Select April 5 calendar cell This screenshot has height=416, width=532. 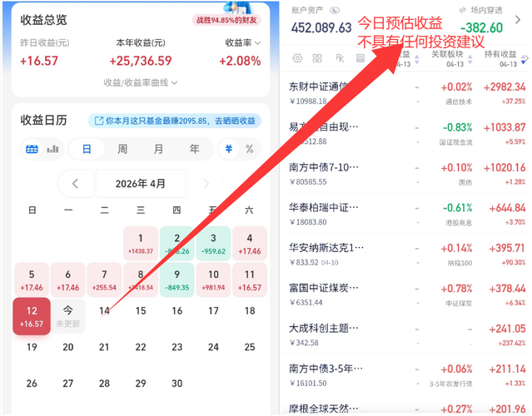click(32, 280)
